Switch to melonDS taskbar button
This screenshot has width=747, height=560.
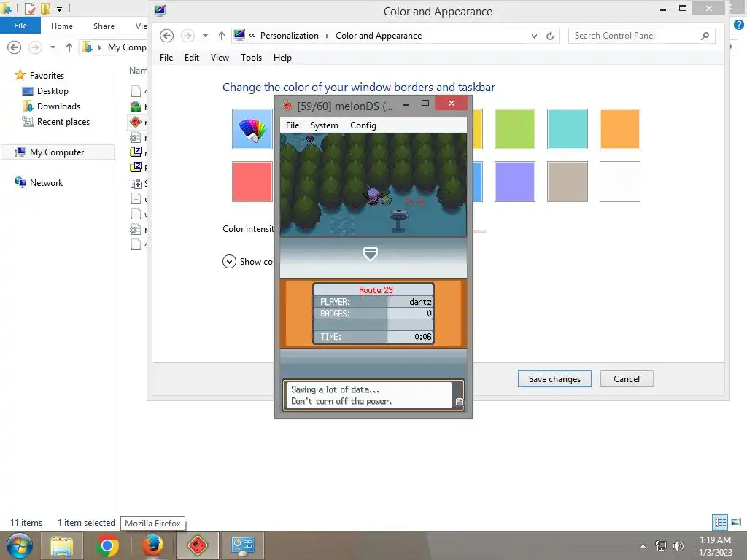(x=197, y=545)
